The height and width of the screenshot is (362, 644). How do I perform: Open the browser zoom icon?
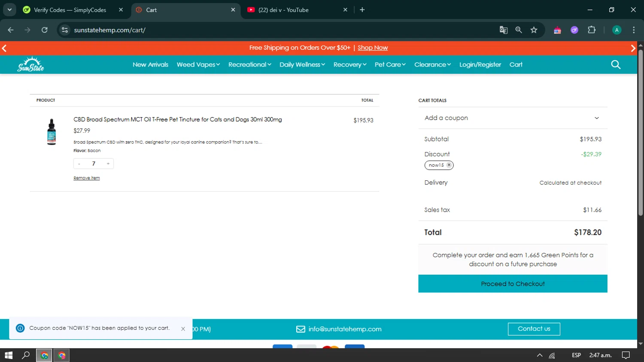(x=519, y=30)
